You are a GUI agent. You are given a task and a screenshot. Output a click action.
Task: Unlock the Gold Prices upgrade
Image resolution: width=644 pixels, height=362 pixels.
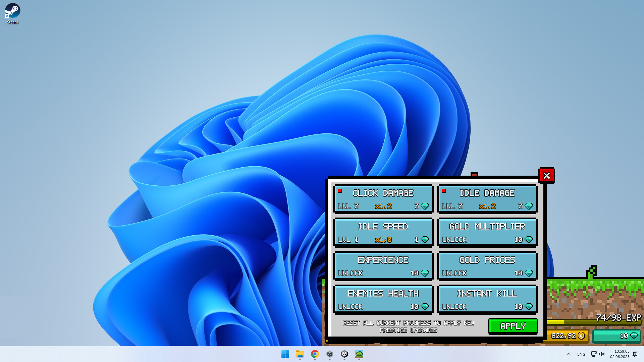[x=487, y=266]
